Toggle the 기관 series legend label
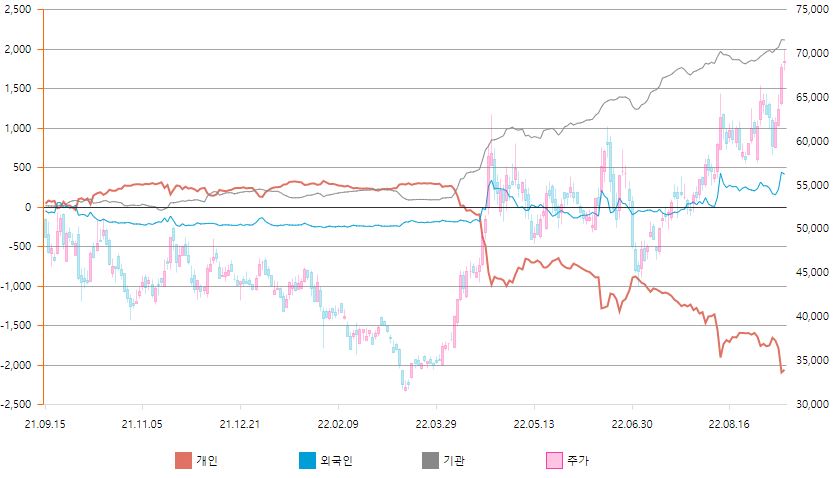Screen dimensions: 836x478 (453, 461)
